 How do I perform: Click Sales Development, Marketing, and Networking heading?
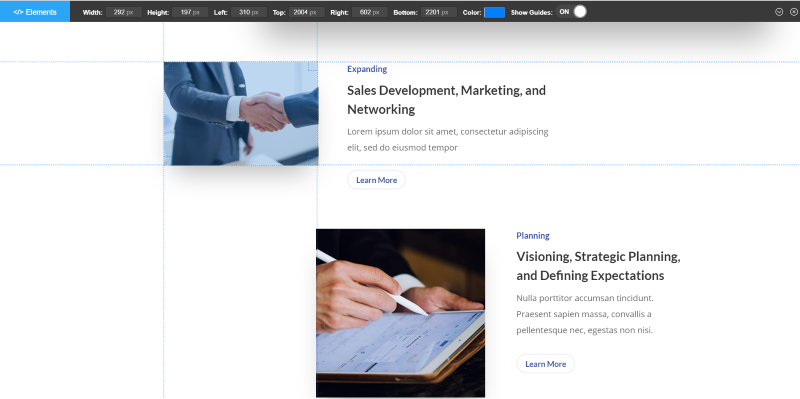point(446,100)
